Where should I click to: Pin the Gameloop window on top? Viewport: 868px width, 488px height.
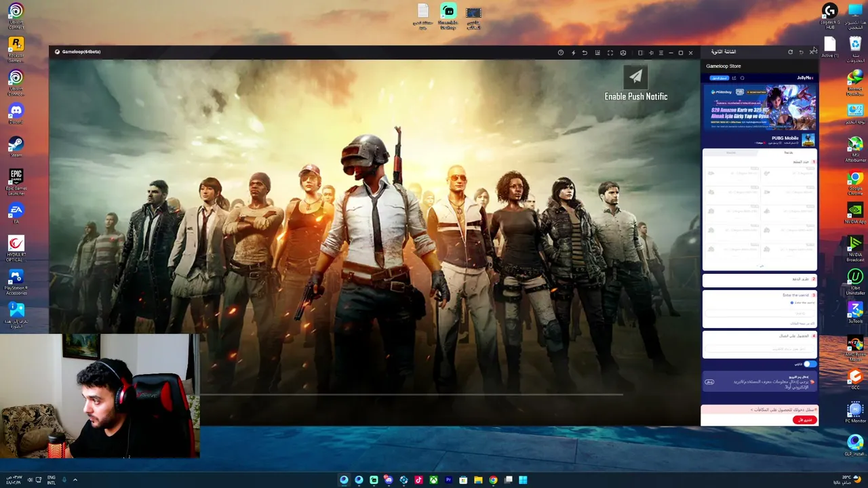[651, 52]
